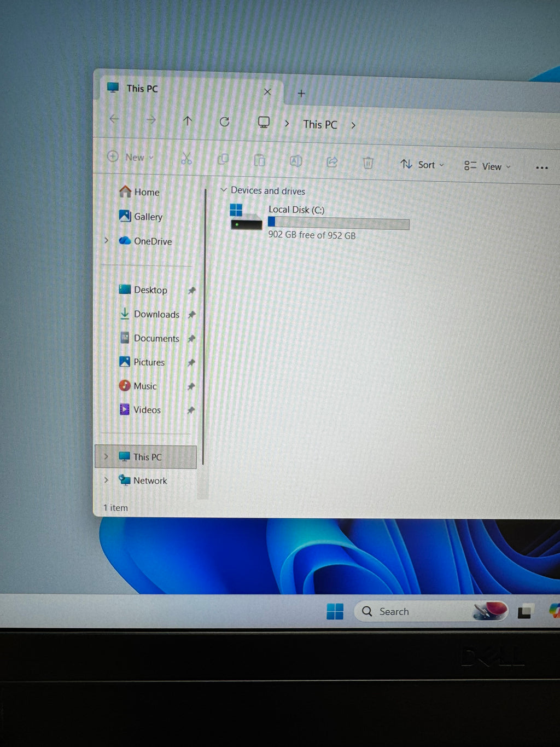Open the Copilot icon on taskbar
The width and height of the screenshot is (560, 747).
555,611
